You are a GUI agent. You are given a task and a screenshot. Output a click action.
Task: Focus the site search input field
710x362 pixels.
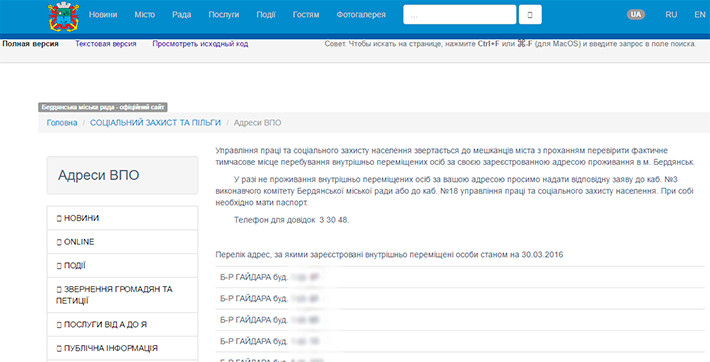460,14
